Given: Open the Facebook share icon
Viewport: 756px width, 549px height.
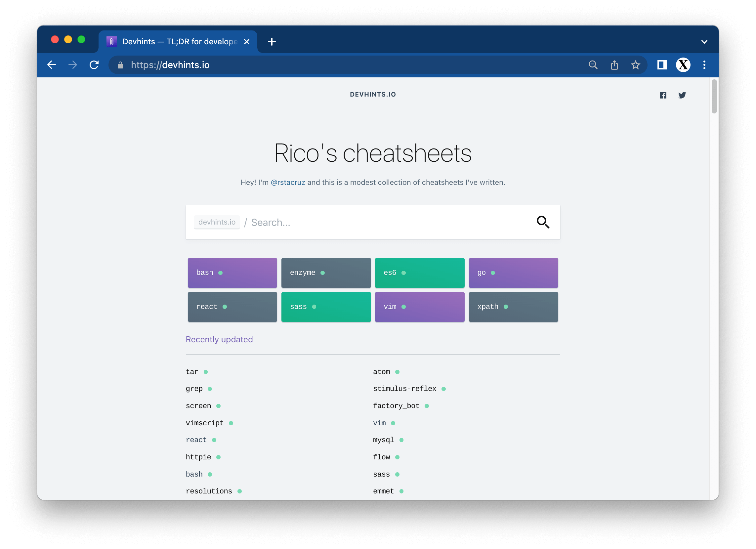Looking at the screenshot, I should pyautogui.click(x=663, y=95).
